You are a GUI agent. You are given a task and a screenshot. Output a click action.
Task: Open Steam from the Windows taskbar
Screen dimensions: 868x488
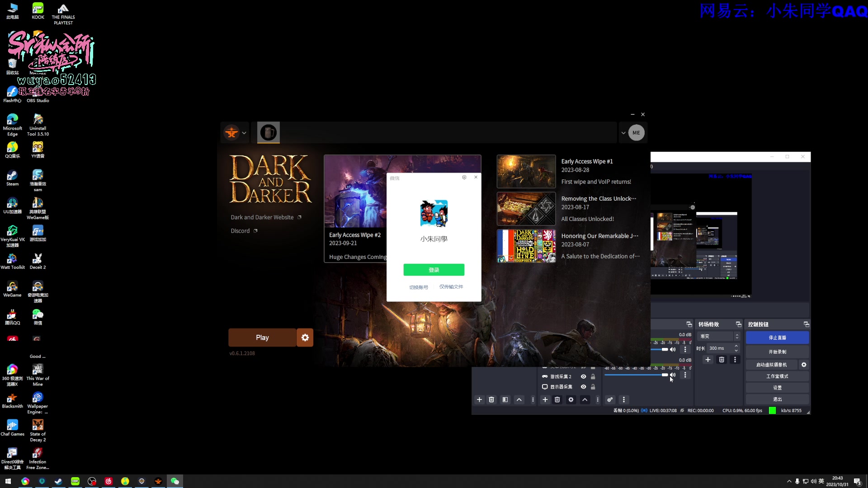58,481
